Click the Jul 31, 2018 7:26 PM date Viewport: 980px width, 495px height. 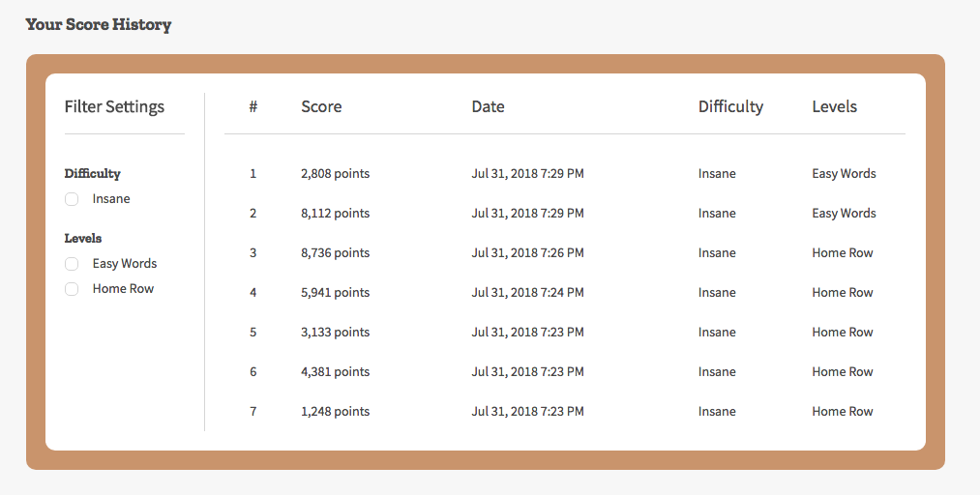(527, 253)
